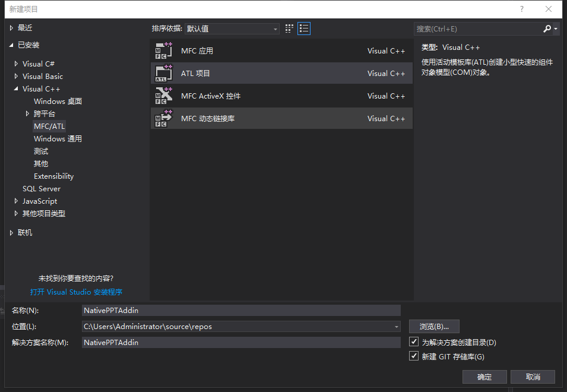567x392 pixels.
Task: Expand the Visual C# node
Action: [16, 64]
